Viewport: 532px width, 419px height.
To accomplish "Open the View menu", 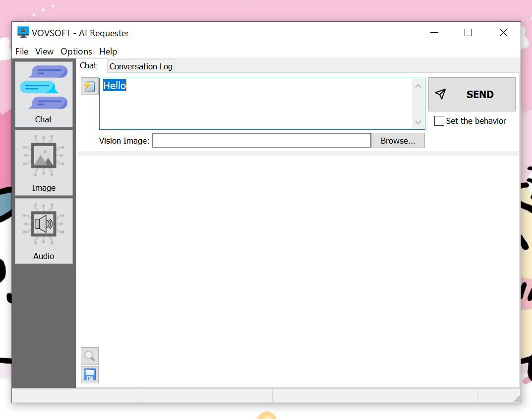I will [44, 52].
